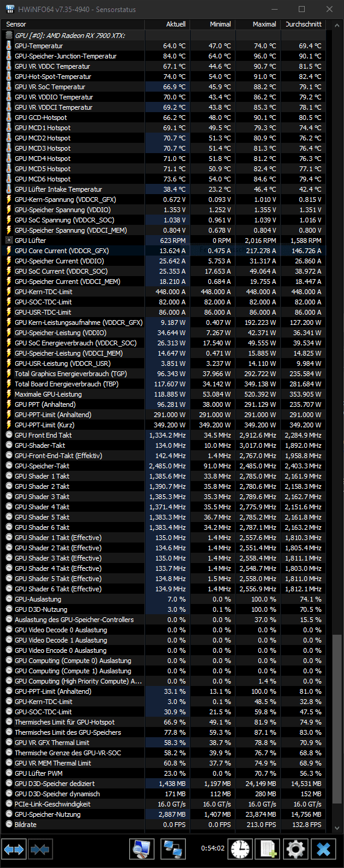
Task: Select the GPU-Speicher-Nutzung row
Action: tap(164, 814)
